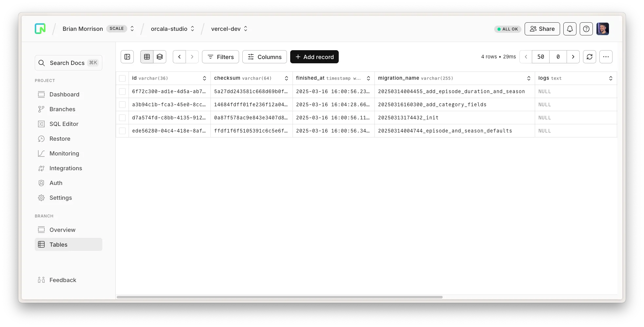The image size is (644, 327).
Task: Click Add record
Action: pyautogui.click(x=314, y=57)
